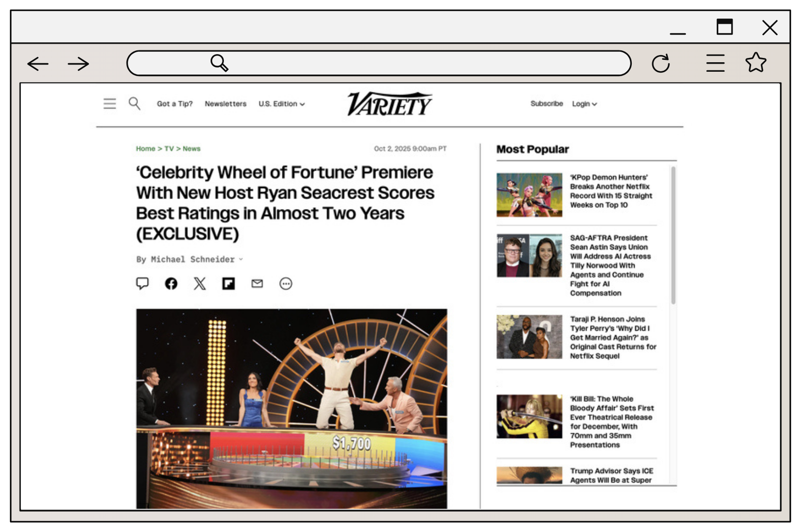Share the article on Facebook
The width and height of the screenshot is (801, 532).
(x=171, y=284)
